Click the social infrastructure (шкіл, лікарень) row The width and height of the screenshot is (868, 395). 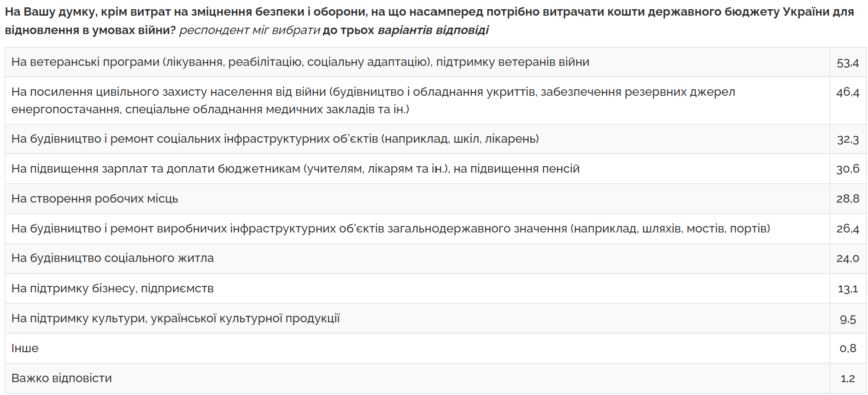click(275, 139)
